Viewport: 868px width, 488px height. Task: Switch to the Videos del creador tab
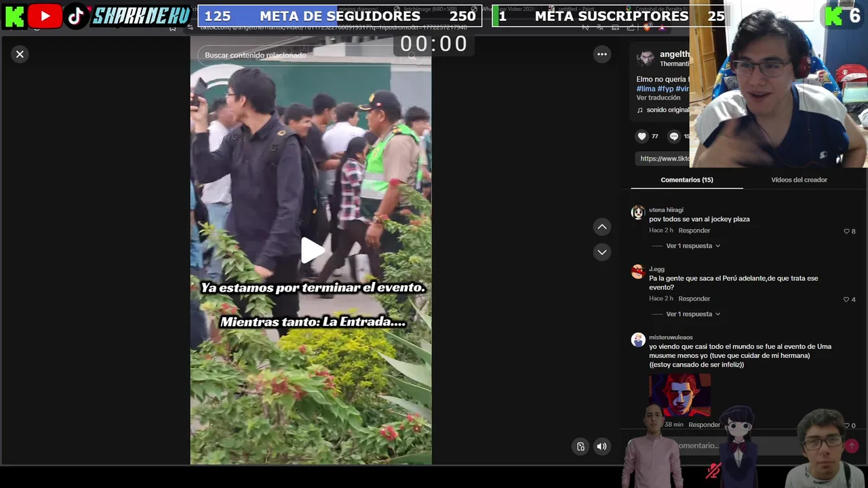click(x=799, y=180)
